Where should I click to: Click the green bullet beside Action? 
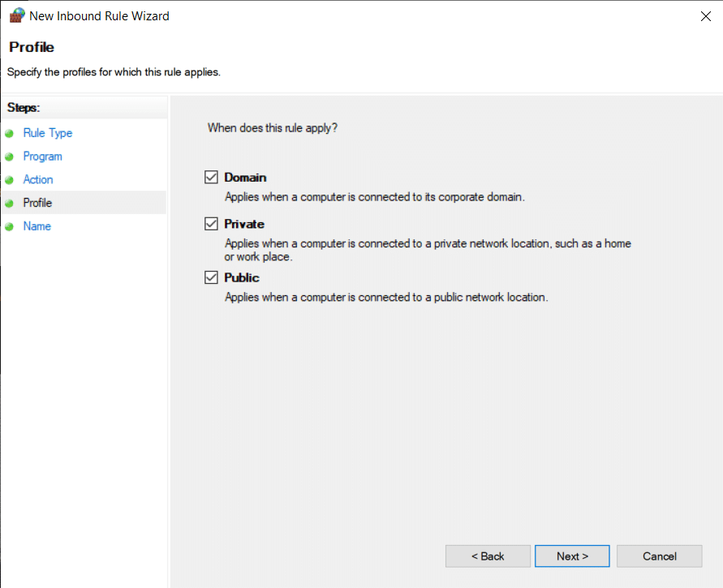[x=9, y=180]
